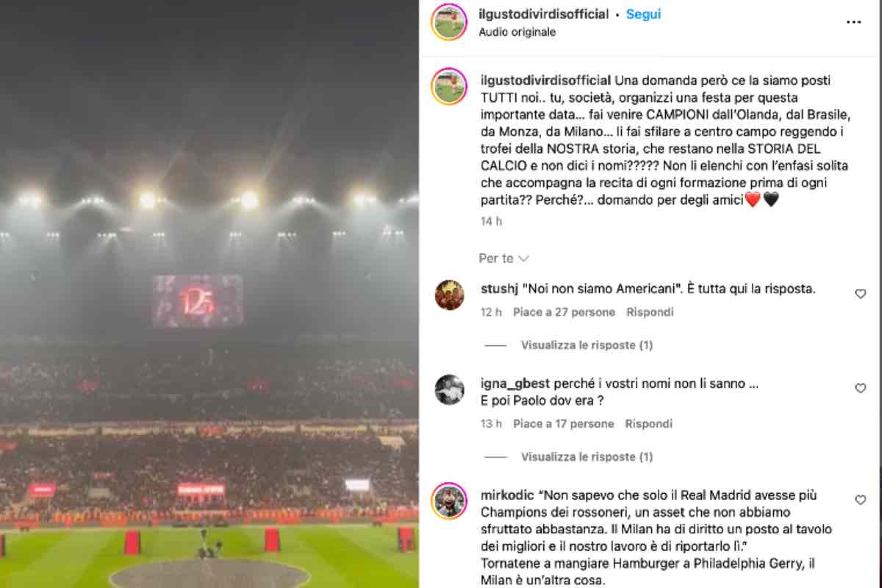Show replies under igna_gbest's comment
Viewport: 882px width, 588px height.
(x=587, y=456)
